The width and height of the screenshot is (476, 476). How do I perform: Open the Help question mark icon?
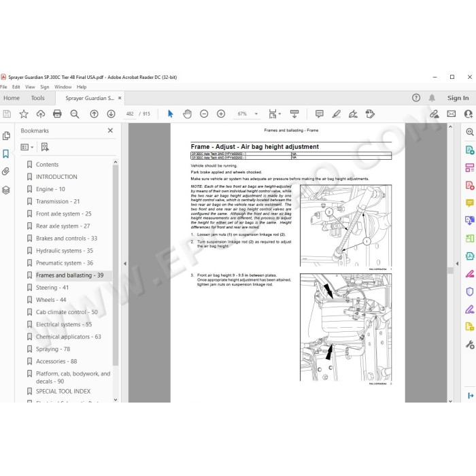coord(416,98)
